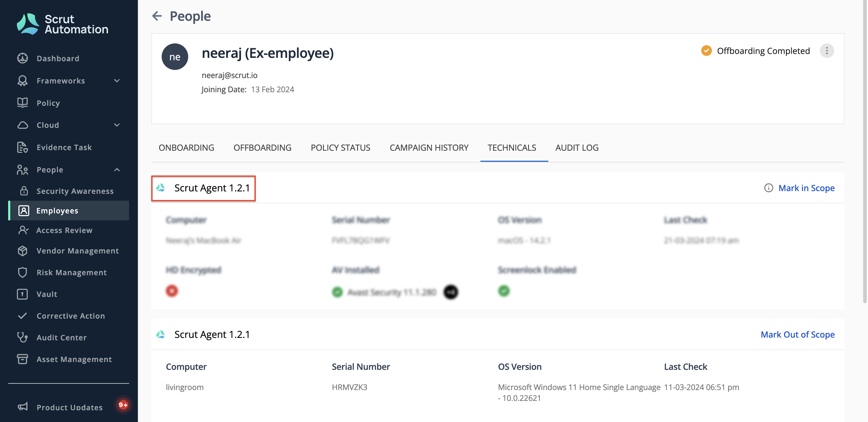Click the Microsoft Windows 11 Home OS version
Viewport: 868px width, 422px height.
pyautogui.click(x=579, y=392)
